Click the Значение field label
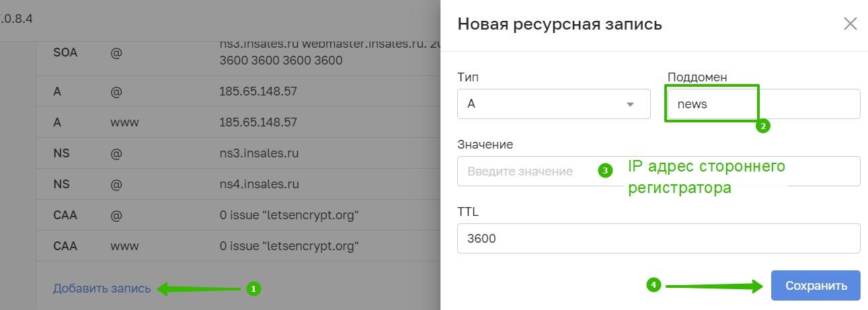The image size is (868, 310). 485,144
